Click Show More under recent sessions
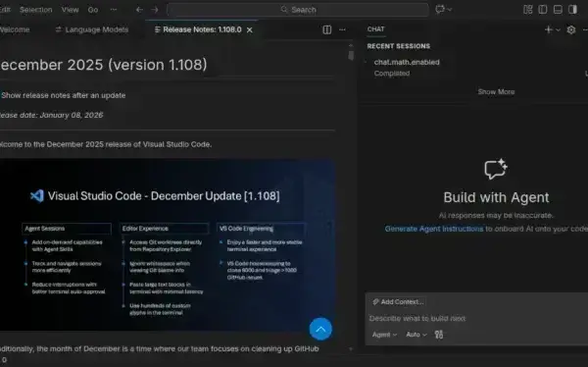This screenshot has width=588, height=367. (x=496, y=92)
